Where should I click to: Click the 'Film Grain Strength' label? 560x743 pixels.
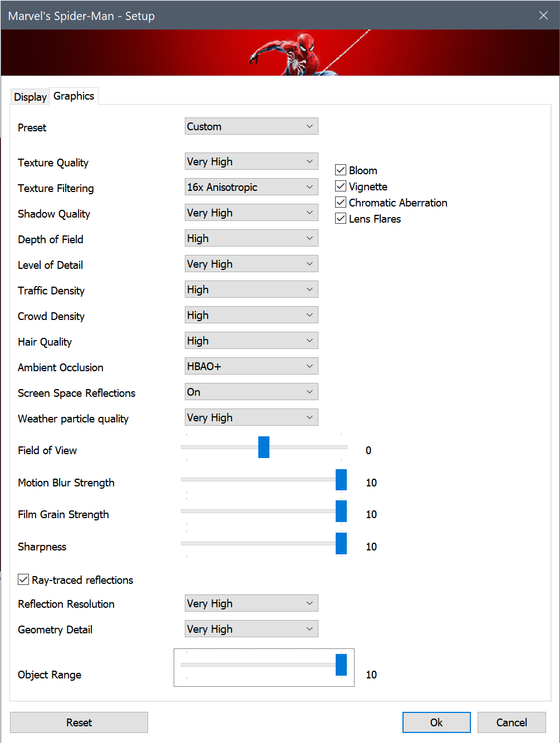click(63, 514)
